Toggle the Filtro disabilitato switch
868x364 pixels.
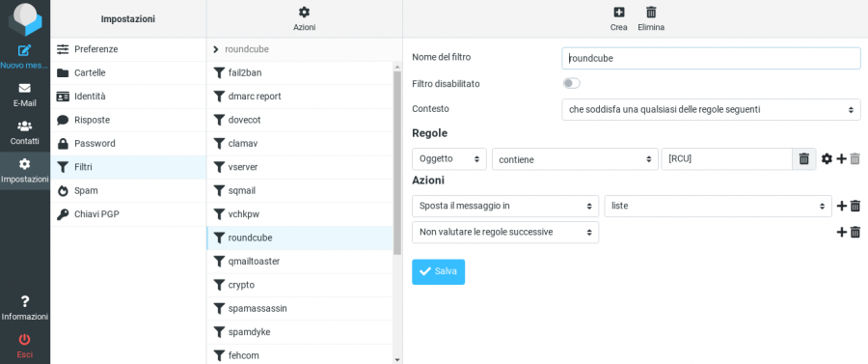coord(571,84)
